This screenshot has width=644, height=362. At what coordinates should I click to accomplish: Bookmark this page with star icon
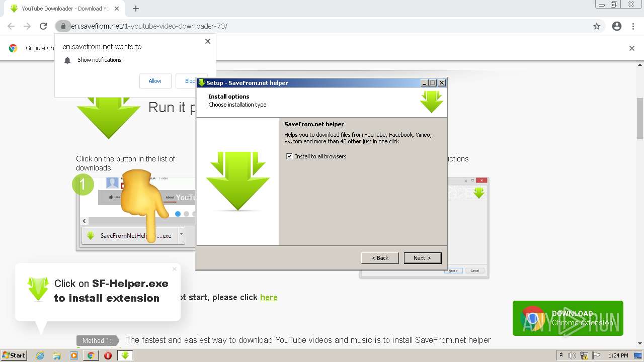pyautogui.click(x=597, y=26)
